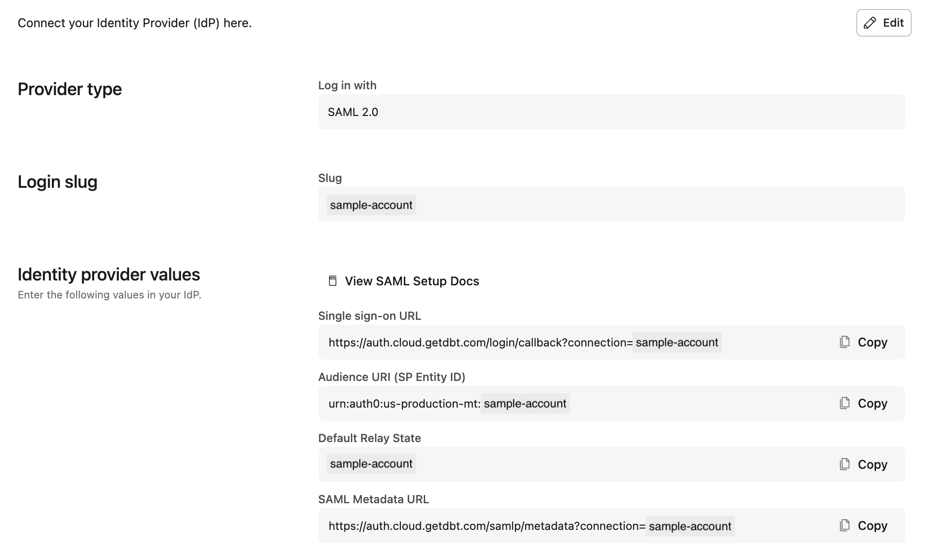Click the copy icon for Audience URI
926x560 pixels.
[x=845, y=403]
